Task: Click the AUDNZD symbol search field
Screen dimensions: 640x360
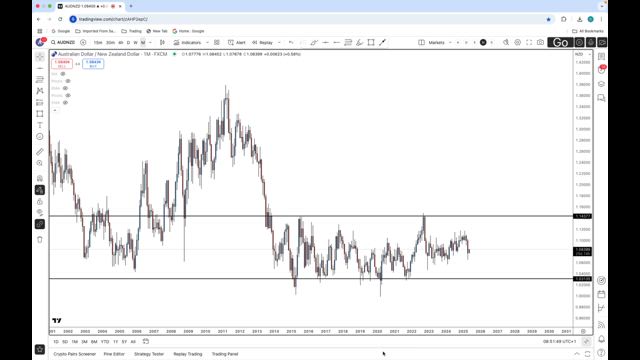Action: coord(63,42)
